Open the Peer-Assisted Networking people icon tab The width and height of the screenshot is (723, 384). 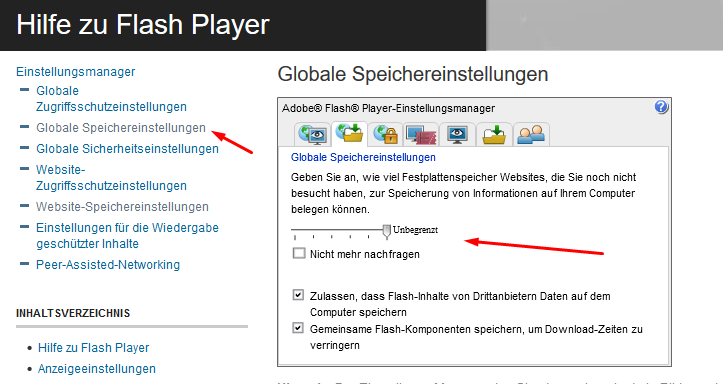(x=531, y=134)
